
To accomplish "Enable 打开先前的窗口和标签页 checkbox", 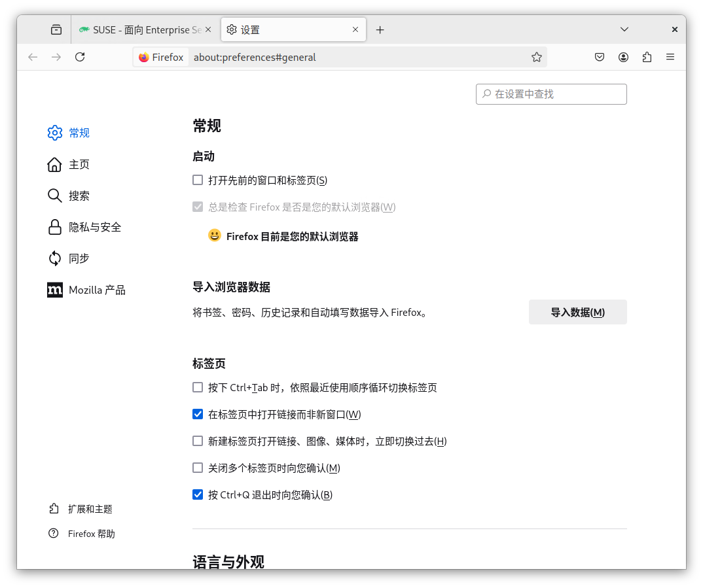I will click(198, 180).
